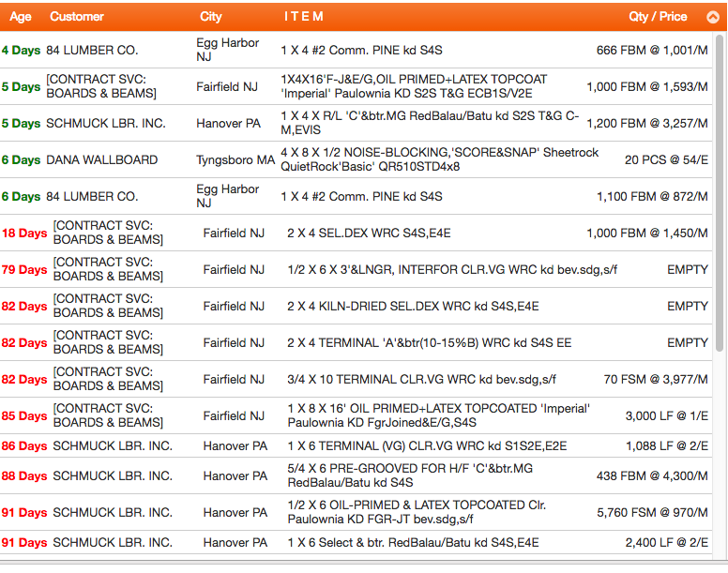Select '1,088 LF @ 2/E' price
Screen dimensions: 728x573
667,446
